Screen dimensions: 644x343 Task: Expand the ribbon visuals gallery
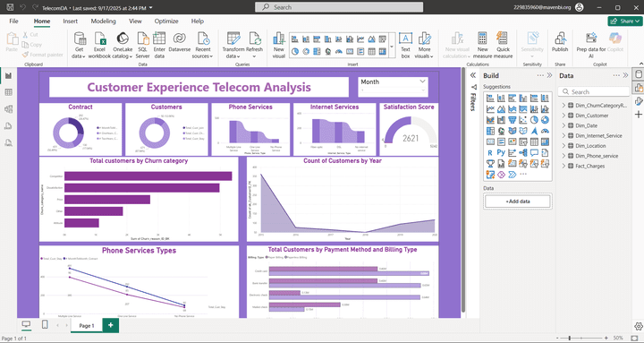point(392,46)
